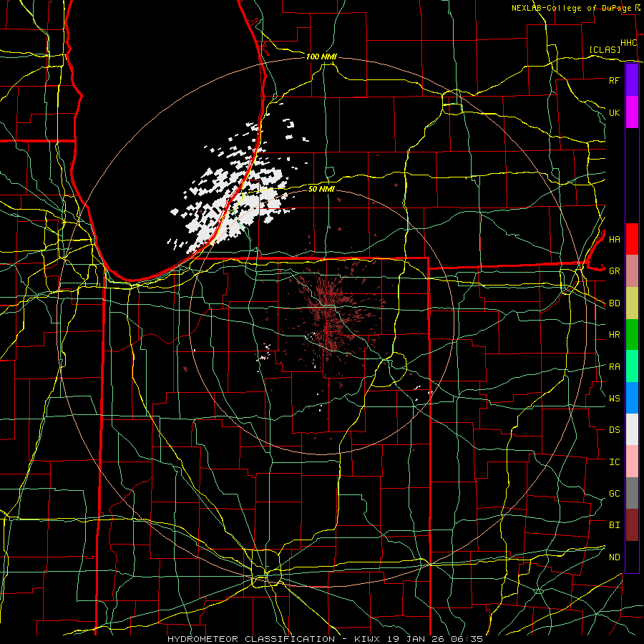Click the 100 NMI range ring label
The height and width of the screenshot is (644, 644).
(321, 57)
